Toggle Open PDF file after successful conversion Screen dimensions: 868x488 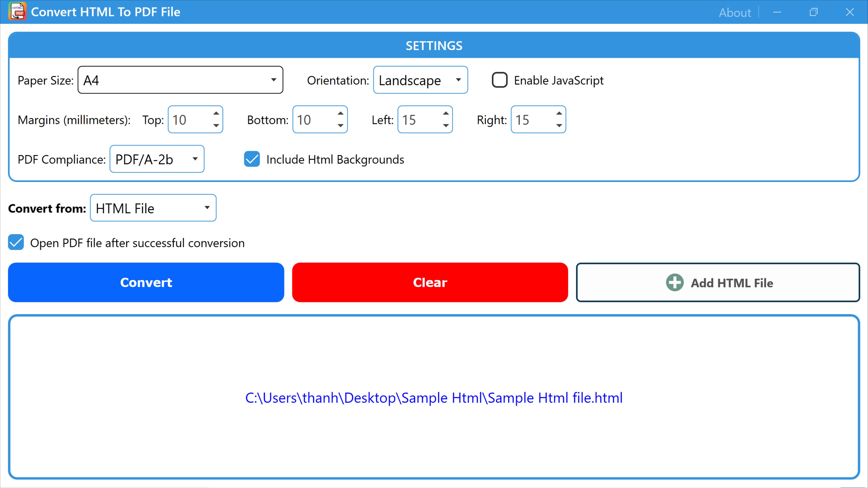coord(16,242)
